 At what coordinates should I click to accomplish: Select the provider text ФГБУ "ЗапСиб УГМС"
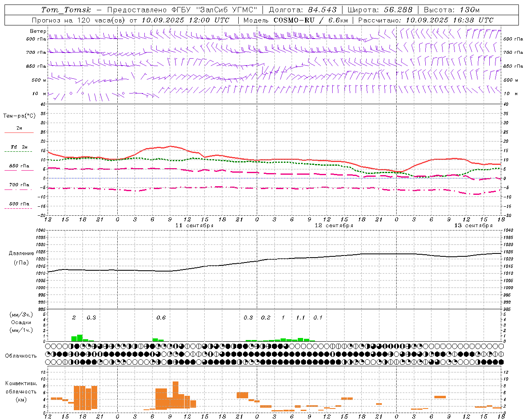pos(214,10)
